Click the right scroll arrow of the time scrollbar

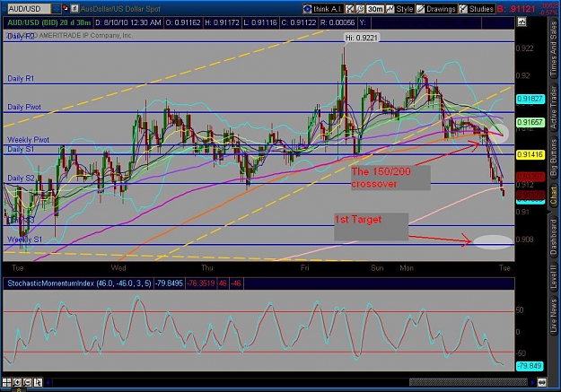click(532, 382)
